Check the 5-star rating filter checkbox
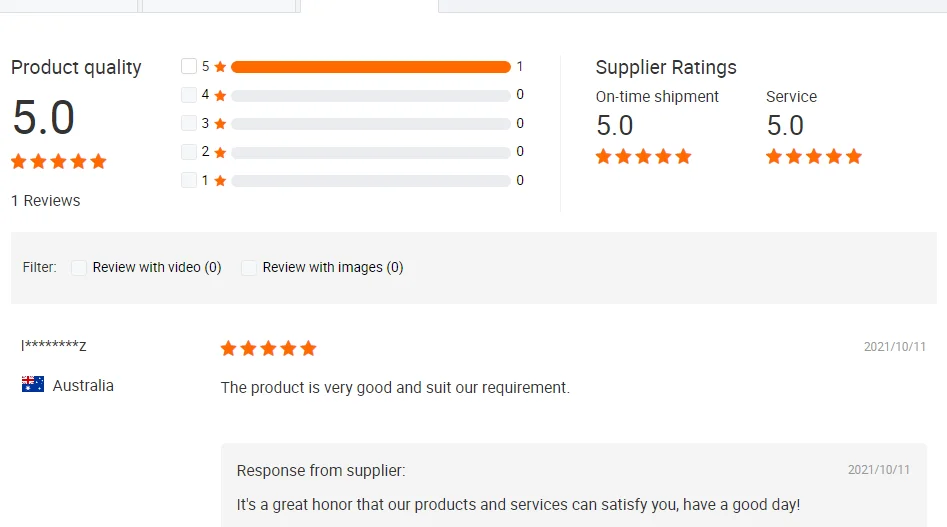 point(189,67)
